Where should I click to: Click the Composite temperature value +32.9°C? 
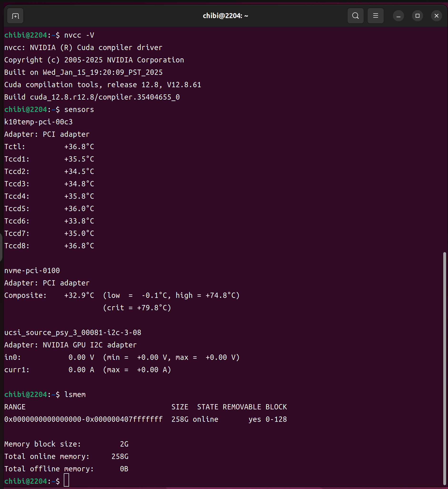pyautogui.click(x=79, y=295)
